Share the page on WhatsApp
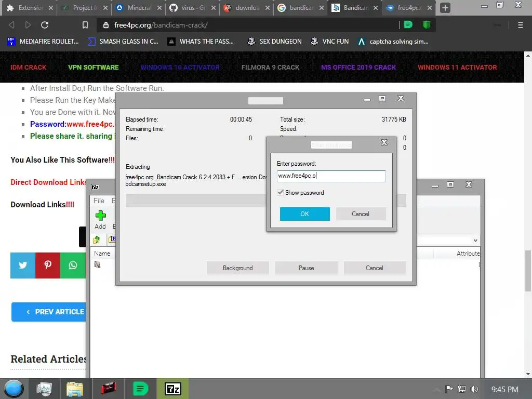The width and height of the screenshot is (532, 399). pos(73,265)
